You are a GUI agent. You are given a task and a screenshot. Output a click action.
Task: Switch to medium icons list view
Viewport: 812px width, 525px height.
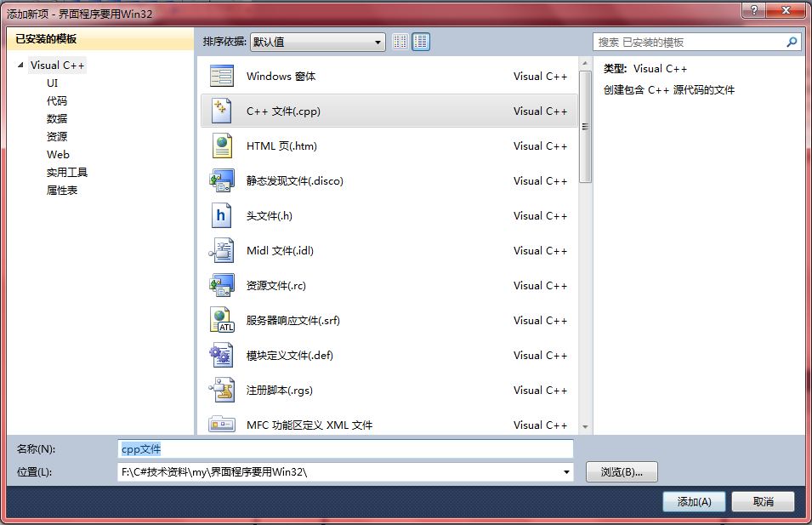(421, 42)
